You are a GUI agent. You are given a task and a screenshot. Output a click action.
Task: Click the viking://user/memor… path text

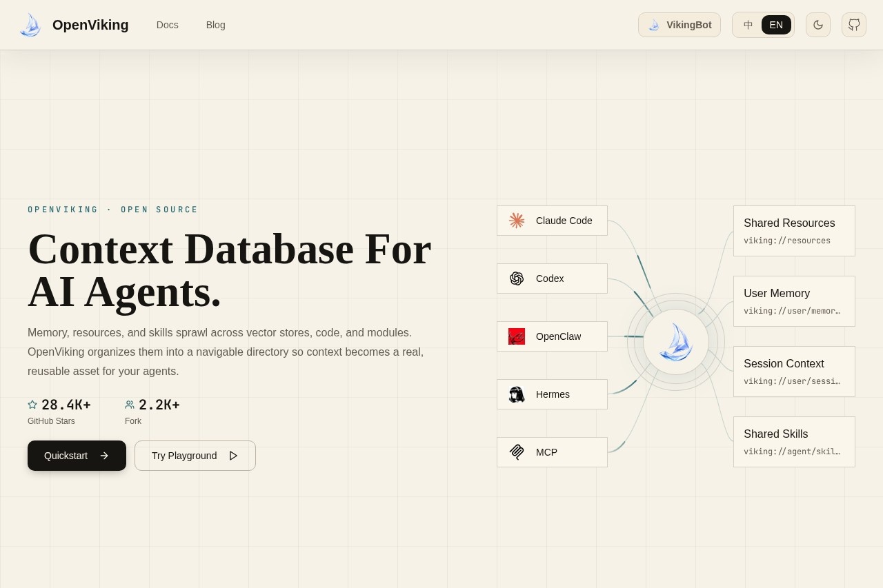792,311
